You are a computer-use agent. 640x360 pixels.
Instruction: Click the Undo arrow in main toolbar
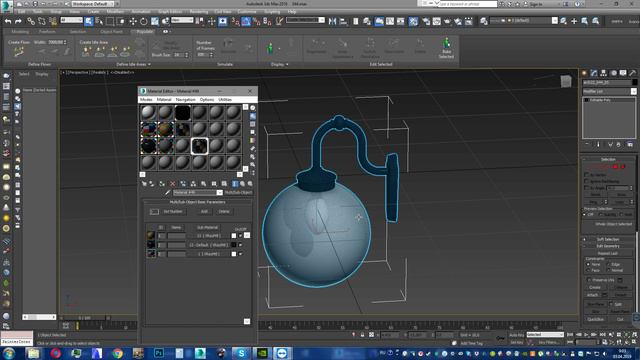[8, 21]
